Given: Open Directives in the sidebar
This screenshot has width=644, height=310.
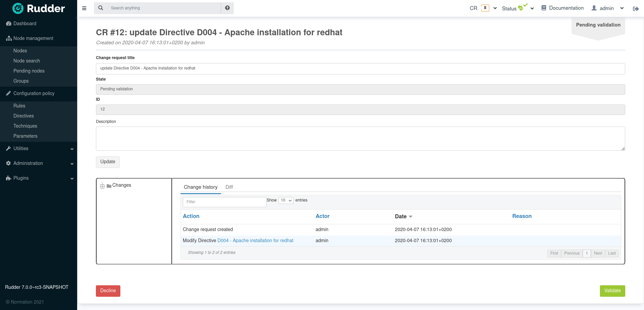Looking at the screenshot, I should (23, 116).
